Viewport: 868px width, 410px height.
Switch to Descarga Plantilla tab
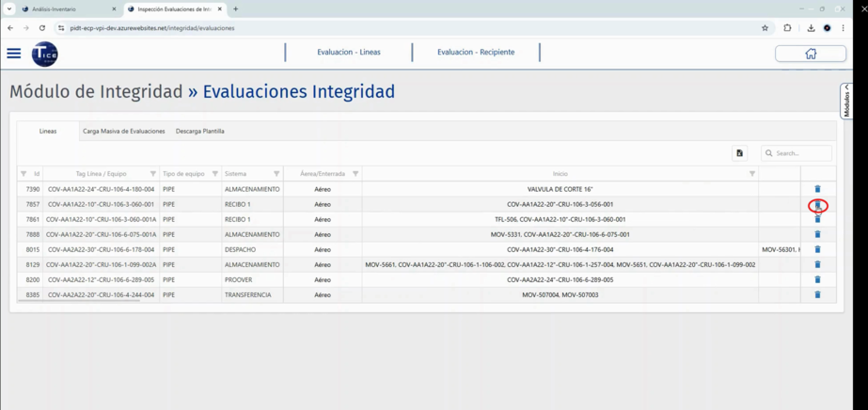pos(200,132)
